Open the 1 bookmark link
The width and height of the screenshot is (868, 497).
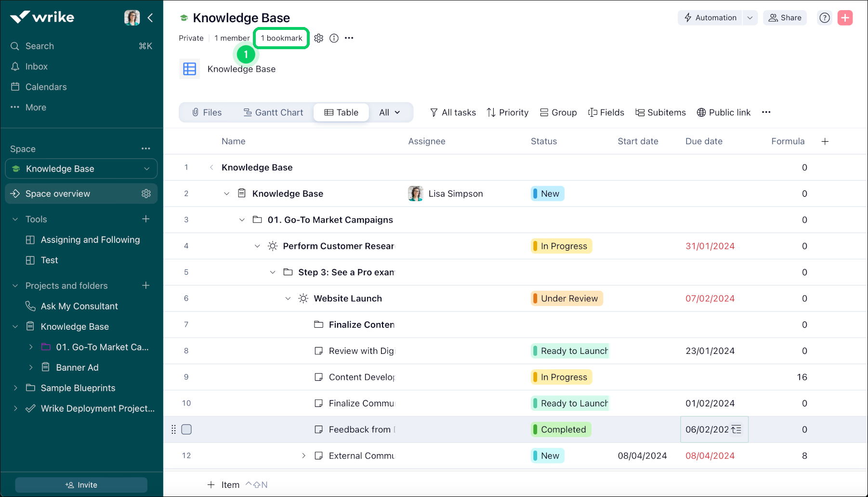281,38
